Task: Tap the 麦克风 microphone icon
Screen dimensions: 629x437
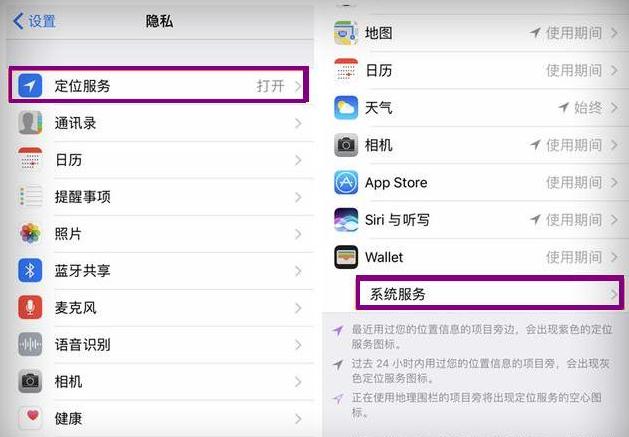Action: (x=30, y=307)
